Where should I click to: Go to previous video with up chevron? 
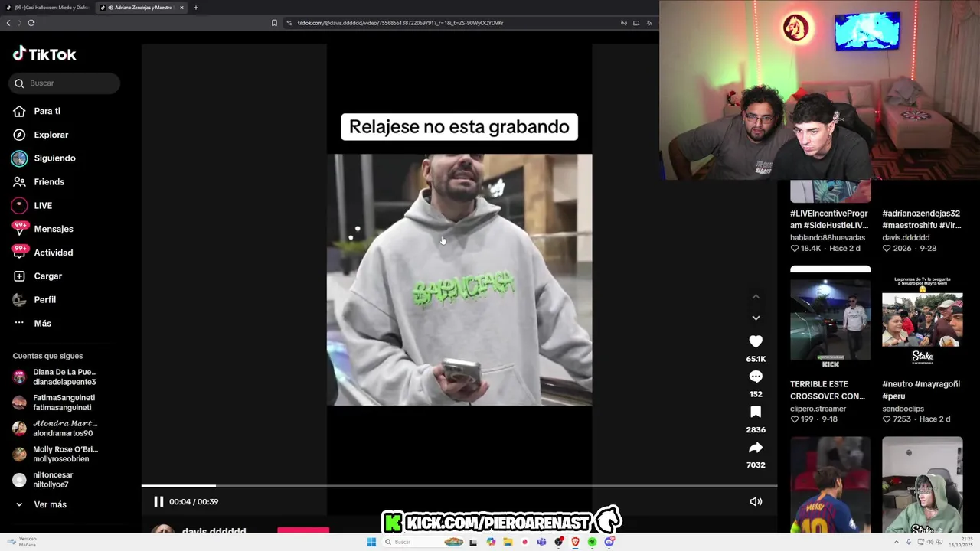point(756,297)
